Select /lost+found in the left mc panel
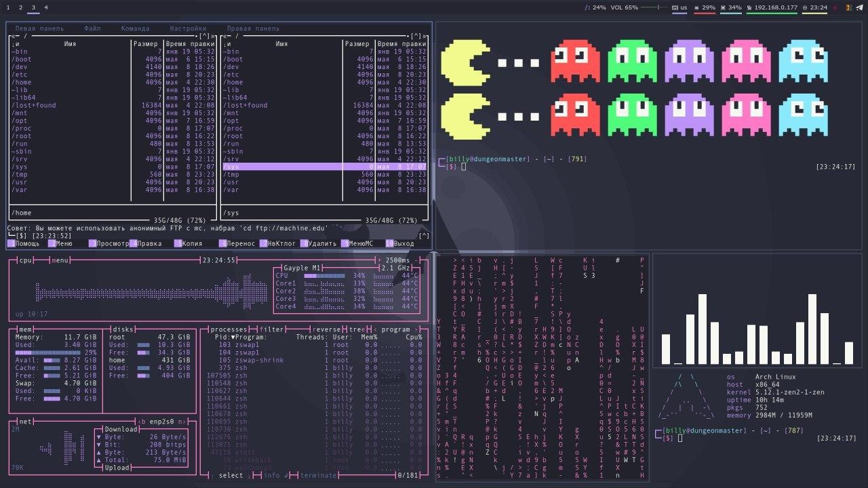The width and height of the screenshot is (868, 488). point(113,105)
